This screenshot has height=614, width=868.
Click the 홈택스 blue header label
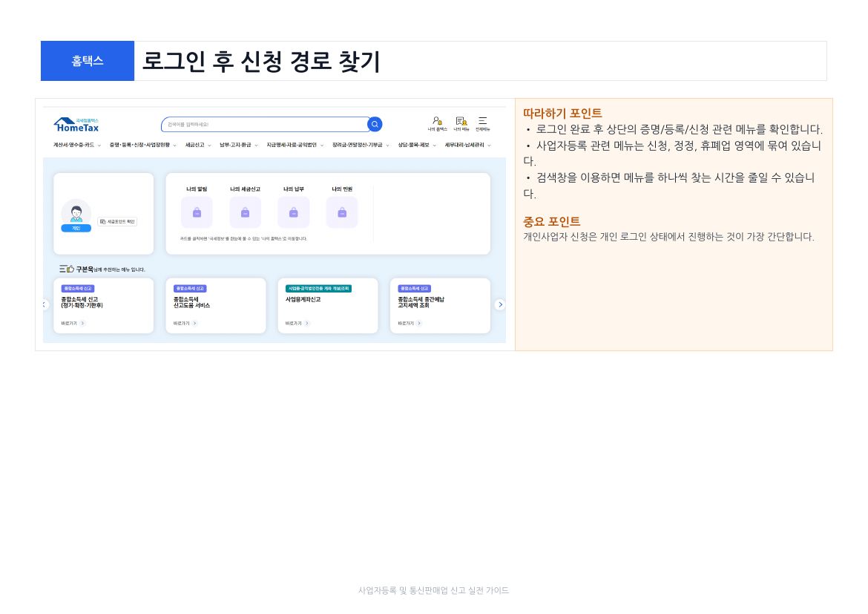[x=88, y=61]
